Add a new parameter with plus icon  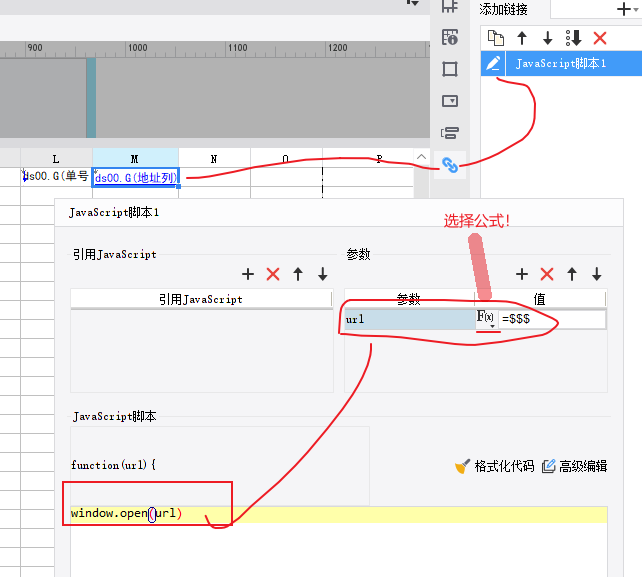point(522,274)
